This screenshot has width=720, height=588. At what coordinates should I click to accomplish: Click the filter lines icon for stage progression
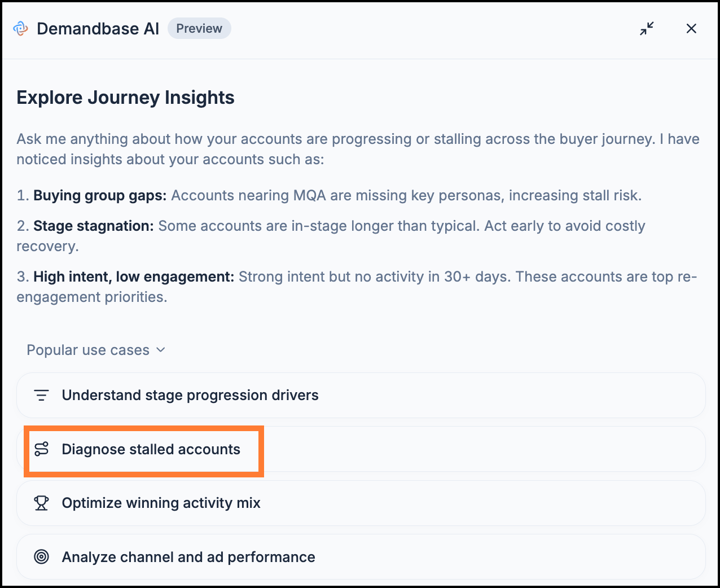pos(42,396)
